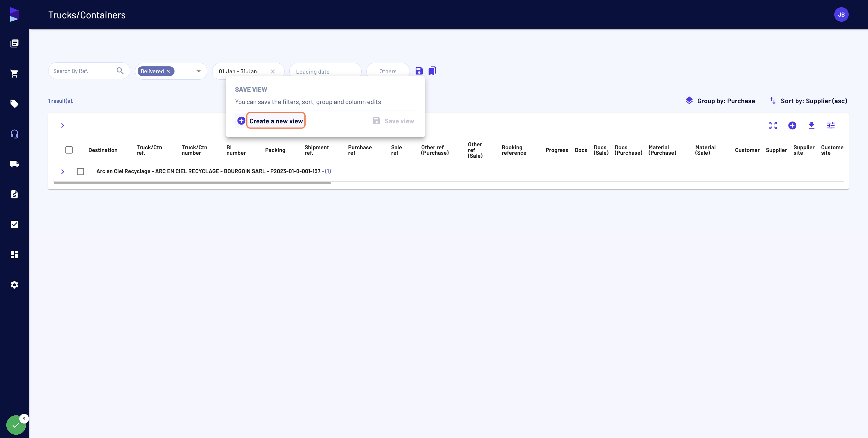Click the Destination column header
The image size is (868, 438).
[x=103, y=150]
